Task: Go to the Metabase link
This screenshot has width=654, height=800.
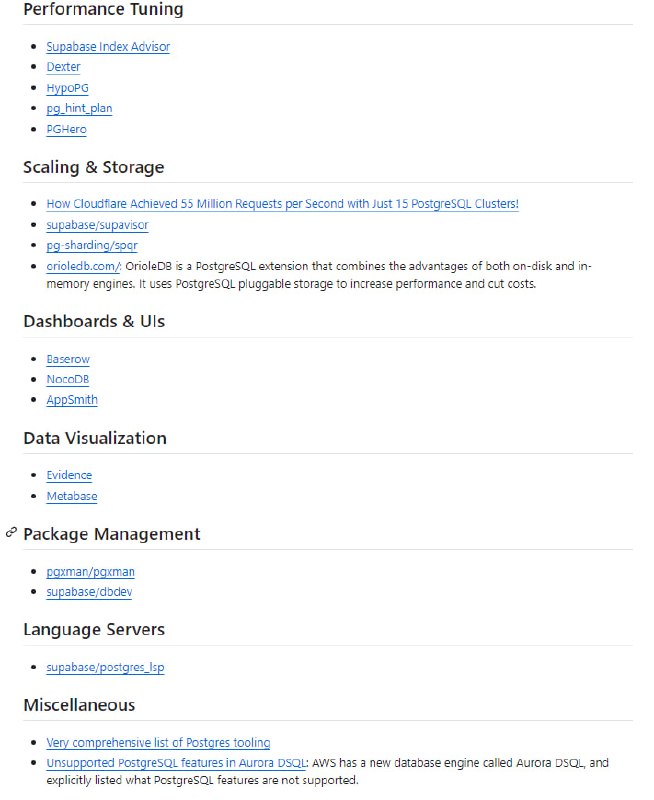Action: click(71, 496)
